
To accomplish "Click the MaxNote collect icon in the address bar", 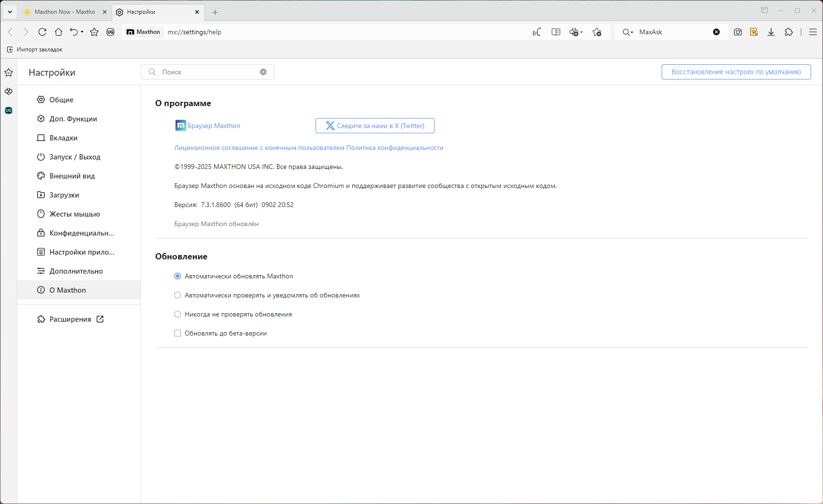I will (574, 32).
